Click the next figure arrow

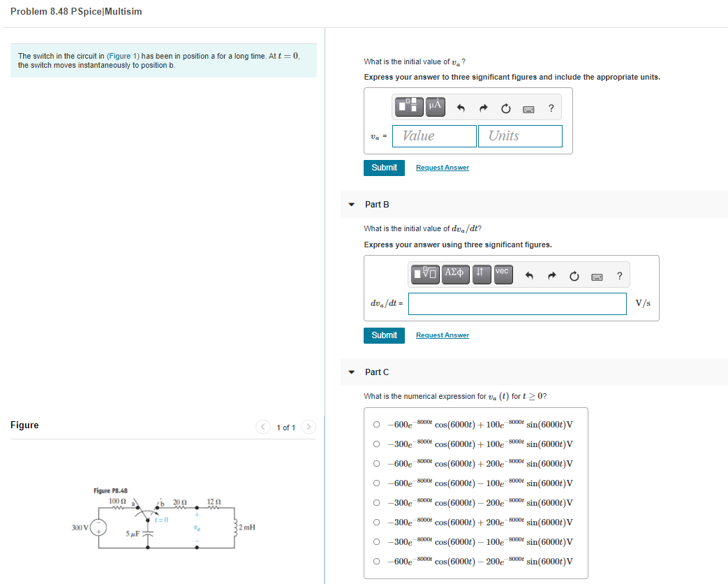click(x=309, y=427)
